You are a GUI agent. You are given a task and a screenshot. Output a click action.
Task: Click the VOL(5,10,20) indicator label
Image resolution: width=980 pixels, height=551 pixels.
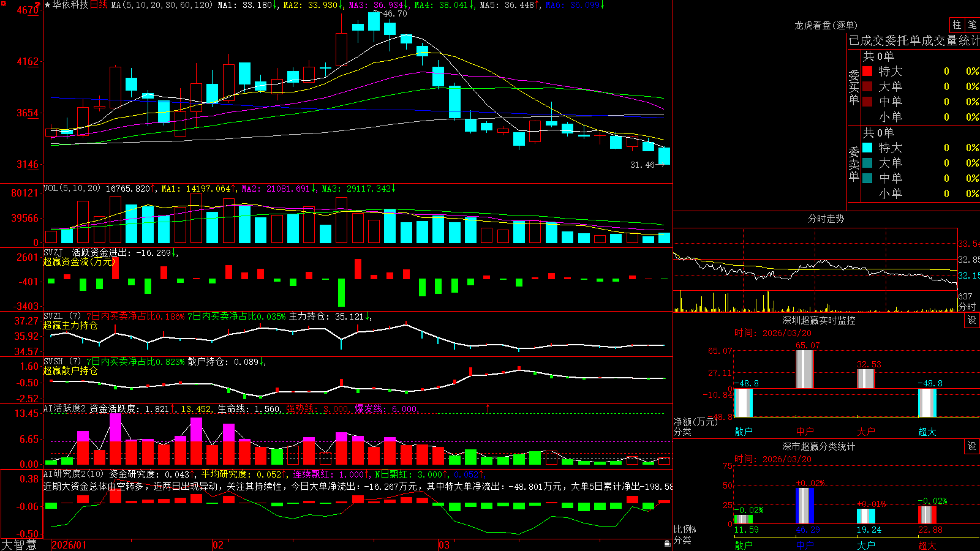[x=72, y=188]
